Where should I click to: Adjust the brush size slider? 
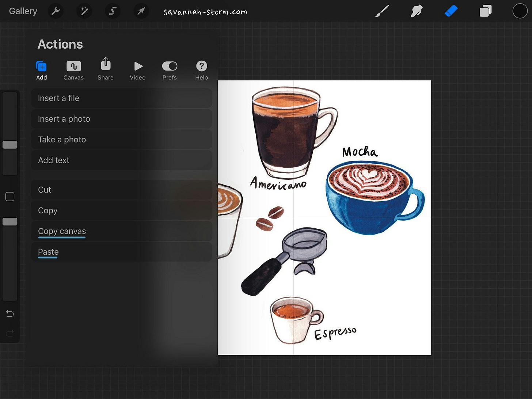(10, 145)
